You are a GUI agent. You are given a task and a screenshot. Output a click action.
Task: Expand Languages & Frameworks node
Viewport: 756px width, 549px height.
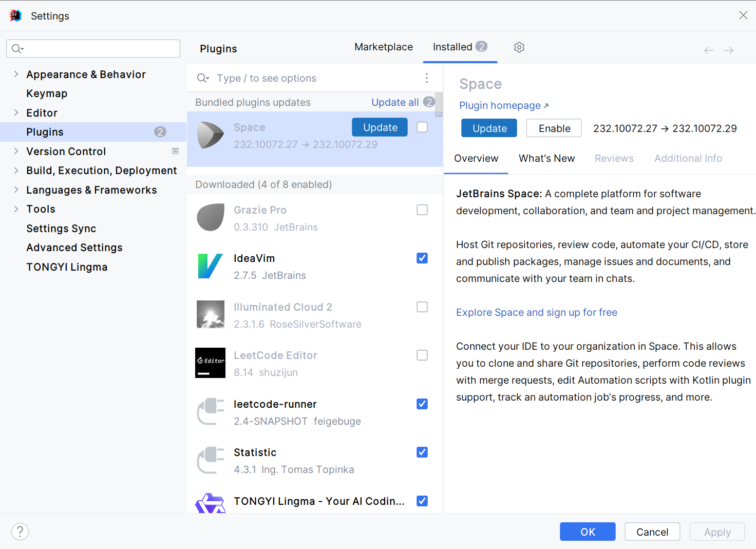(x=16, y=190)
